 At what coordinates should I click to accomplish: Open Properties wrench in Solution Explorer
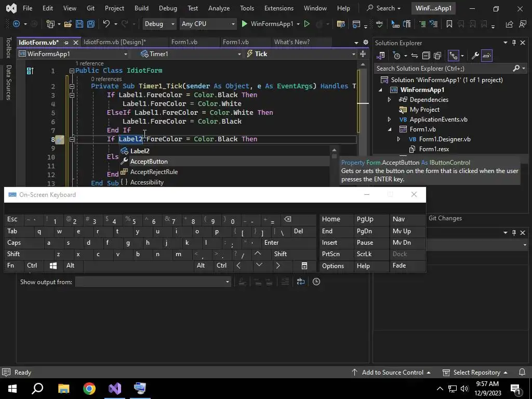pos(475,56)
